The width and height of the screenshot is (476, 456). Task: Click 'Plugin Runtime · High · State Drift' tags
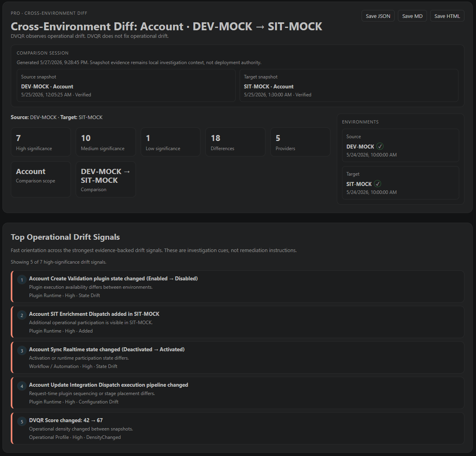pos(64,296)
